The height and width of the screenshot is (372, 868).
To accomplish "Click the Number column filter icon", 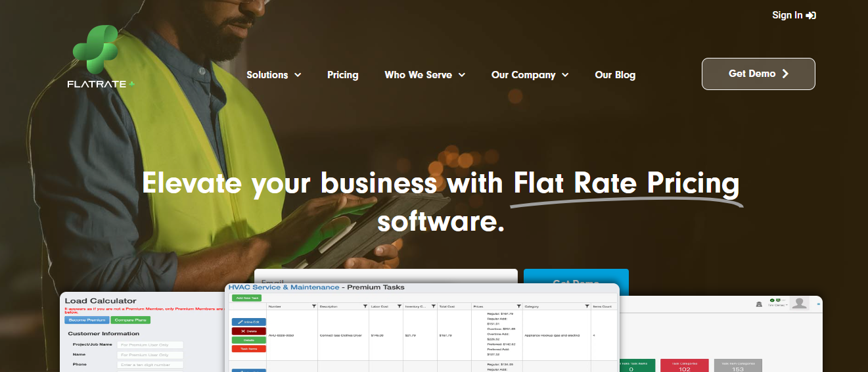I will pos(313,306).
